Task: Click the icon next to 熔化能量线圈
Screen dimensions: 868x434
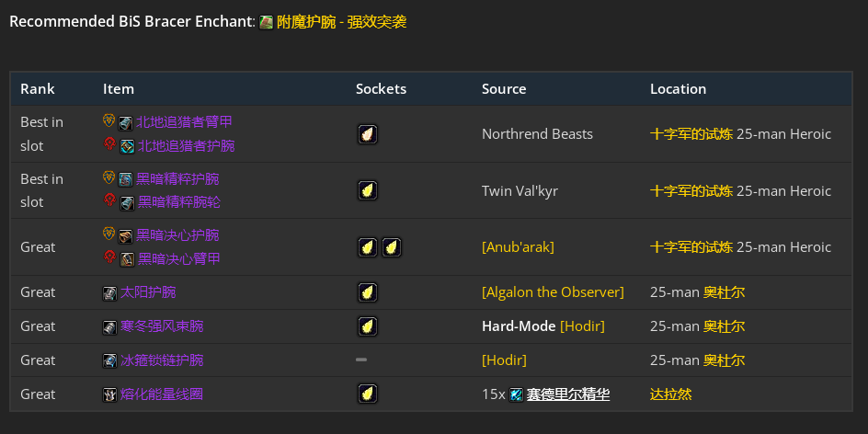Action: pos(109,394)
